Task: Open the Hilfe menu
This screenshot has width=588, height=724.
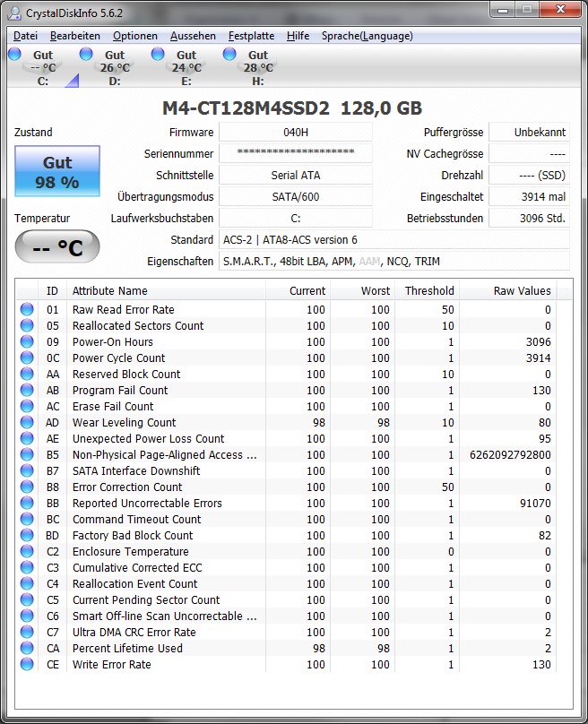Action: coord(298,36)
